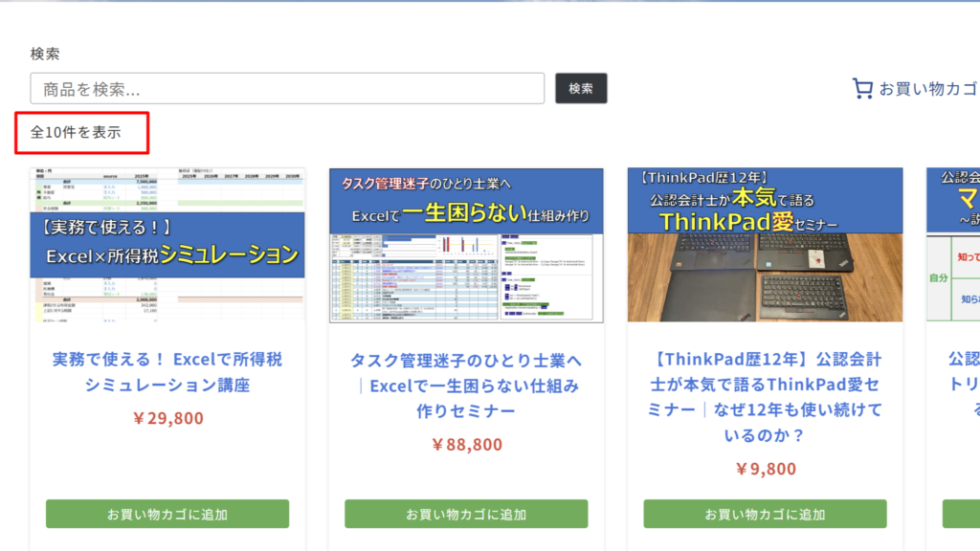Viewport: 980px width, 551px height.
Task: Open the お買い物カゴ cart link
Action: [x=926, y=89]
